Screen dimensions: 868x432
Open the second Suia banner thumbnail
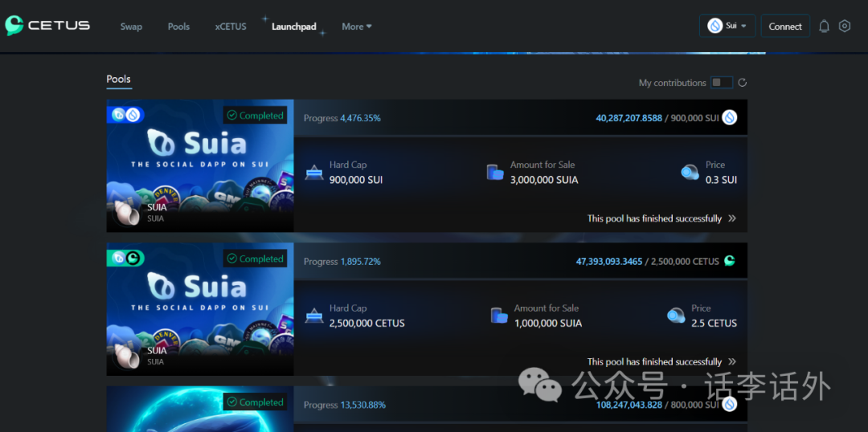tap(200, 308)
